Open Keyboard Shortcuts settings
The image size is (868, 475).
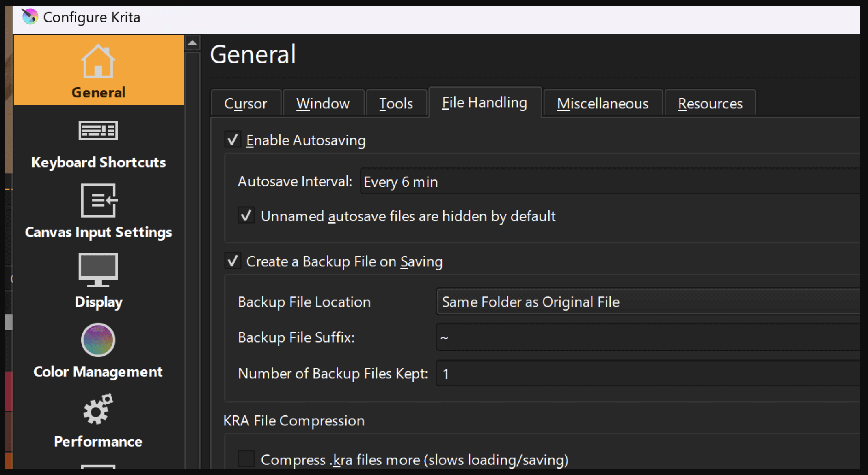[98, 144]
